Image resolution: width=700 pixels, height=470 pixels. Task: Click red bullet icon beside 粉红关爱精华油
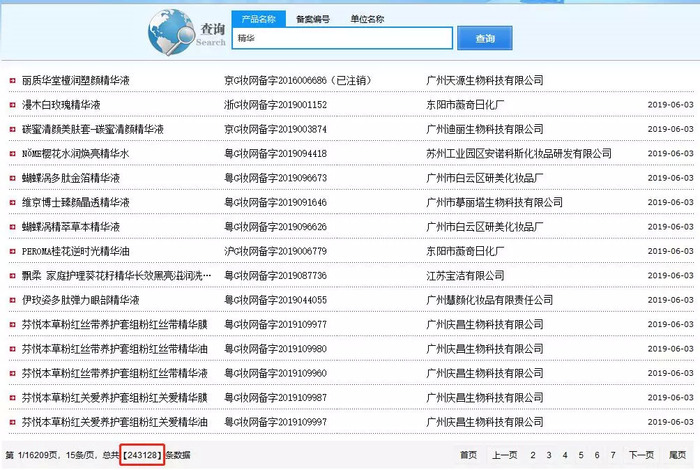[x=12, y=422]
